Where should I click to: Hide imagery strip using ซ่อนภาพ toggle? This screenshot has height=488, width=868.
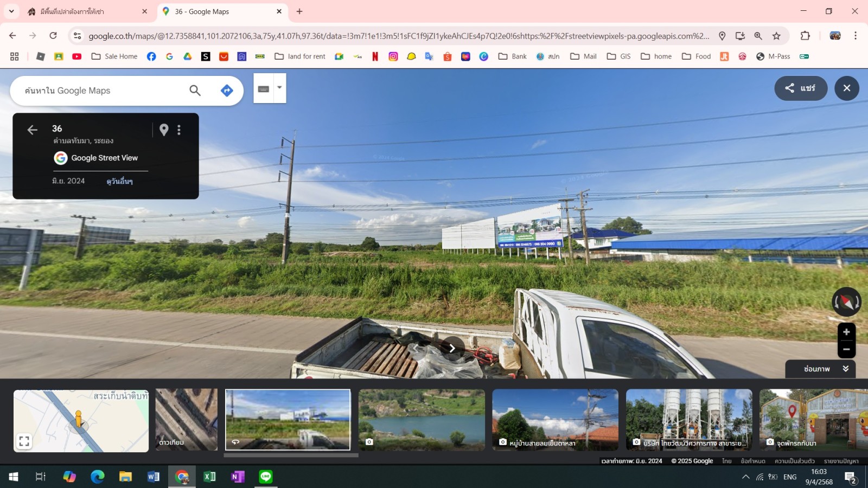(x=820, y=369)
